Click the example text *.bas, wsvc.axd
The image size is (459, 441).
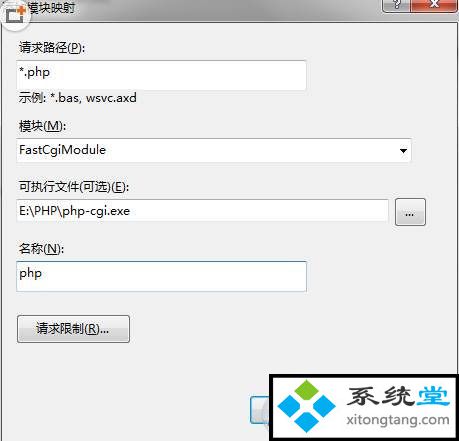tap(93, 98)
